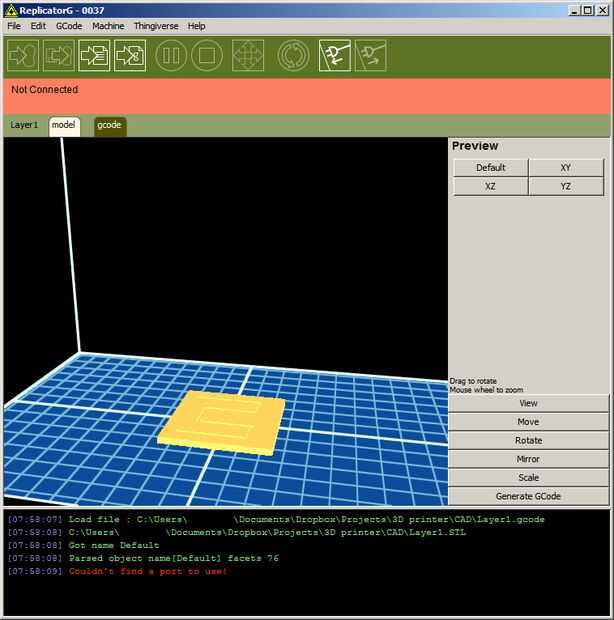Set preview to YZ view
The image size is (614, 620).
click(x=566, y=186)
